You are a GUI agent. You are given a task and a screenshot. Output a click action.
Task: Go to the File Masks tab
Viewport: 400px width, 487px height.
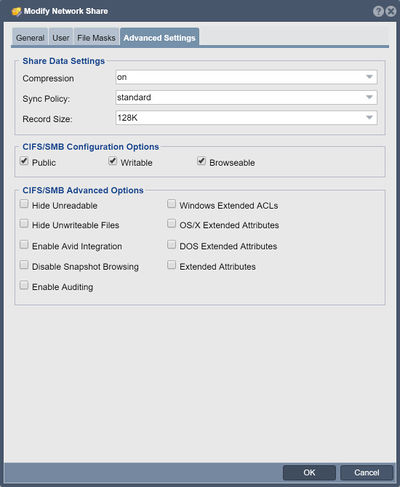pyautogui.click(x=96, y=38)
